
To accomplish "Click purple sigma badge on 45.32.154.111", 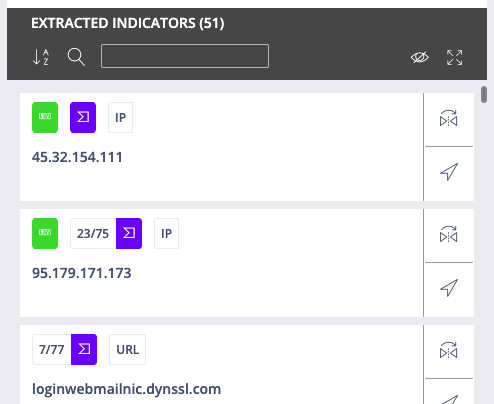I will [83, 117].
